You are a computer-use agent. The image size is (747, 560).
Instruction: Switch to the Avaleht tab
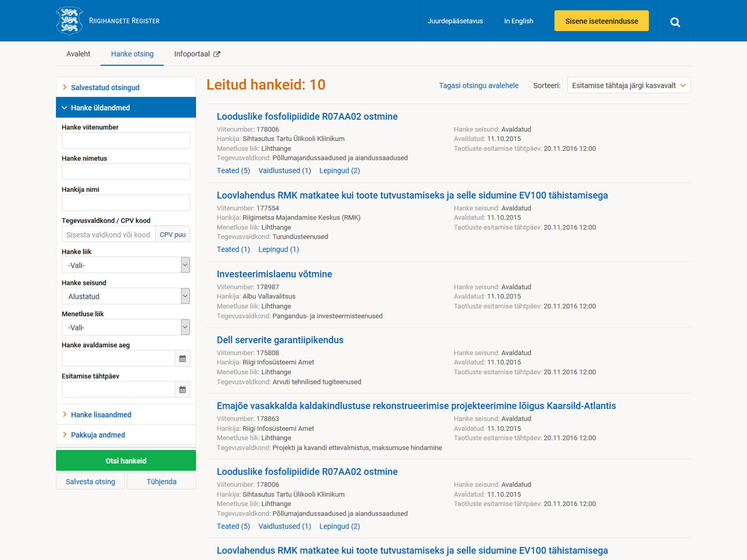tap(78, 54)
